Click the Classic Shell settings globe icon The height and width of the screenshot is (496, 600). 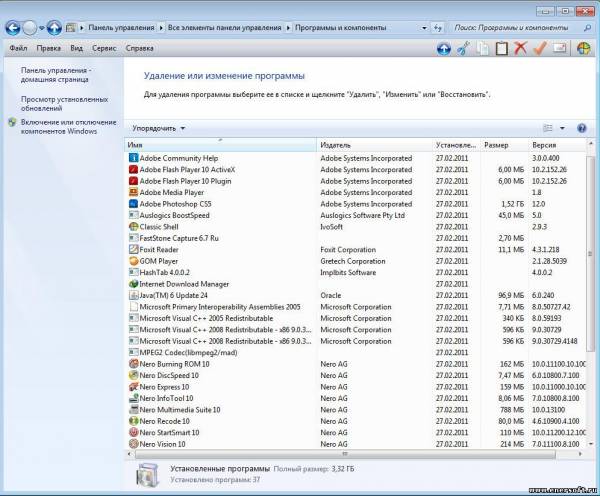[x=584, y=49]
